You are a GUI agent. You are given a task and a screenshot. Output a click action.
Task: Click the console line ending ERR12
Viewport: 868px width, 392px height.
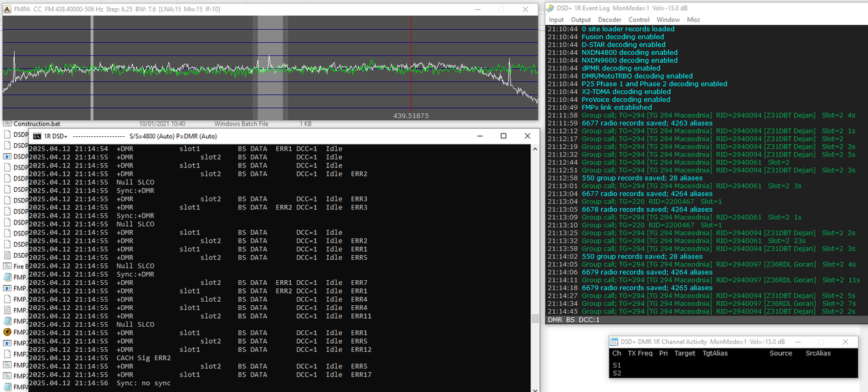[x=200, y=349]
